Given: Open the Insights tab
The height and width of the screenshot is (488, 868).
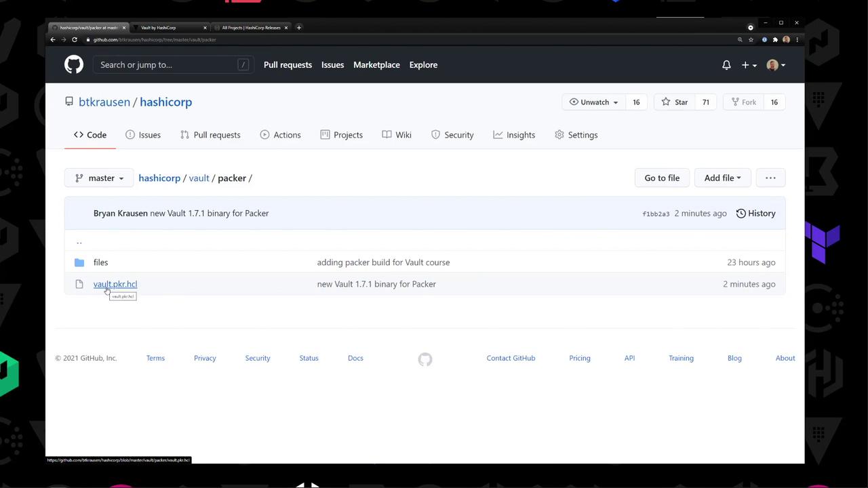Looking at the screenshot, I should coord(514,135).
